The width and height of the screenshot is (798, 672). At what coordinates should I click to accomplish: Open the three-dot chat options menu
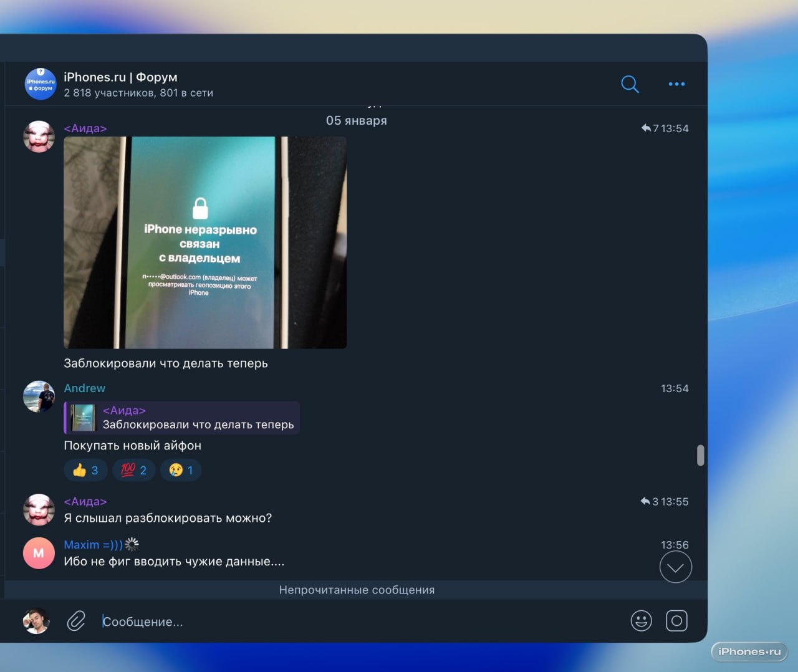676,84
